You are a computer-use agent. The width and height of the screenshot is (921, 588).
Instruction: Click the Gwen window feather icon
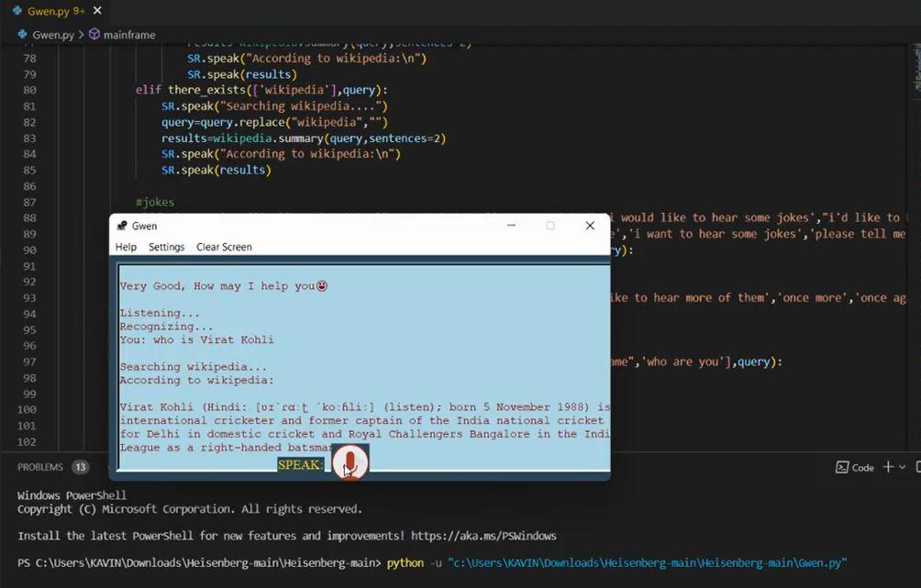point(122,226)
